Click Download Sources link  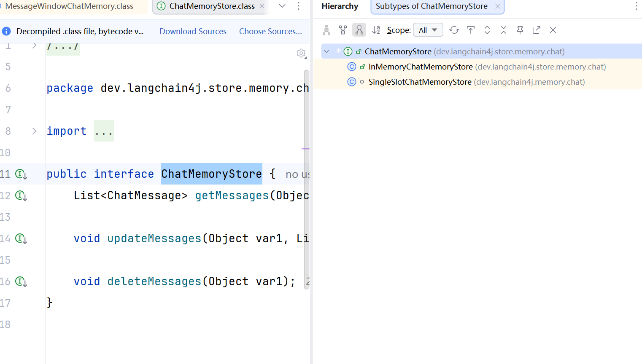coord(193,31)
